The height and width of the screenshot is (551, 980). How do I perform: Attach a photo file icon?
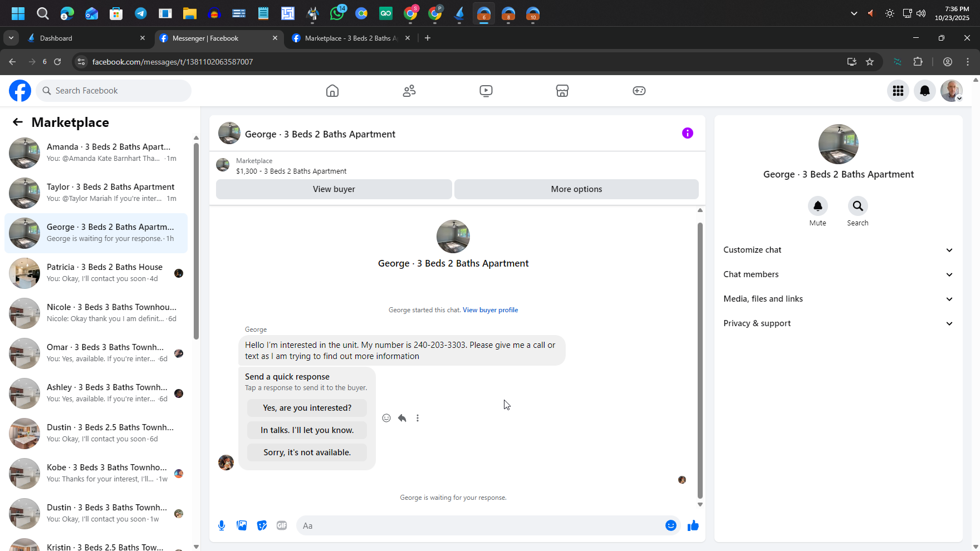[242, 525]
